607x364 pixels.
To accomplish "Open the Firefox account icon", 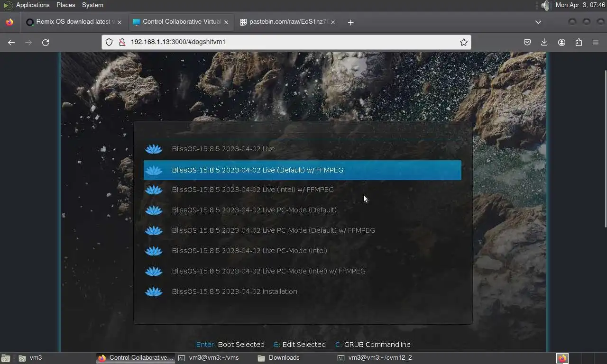I will [x=561, y=43].
